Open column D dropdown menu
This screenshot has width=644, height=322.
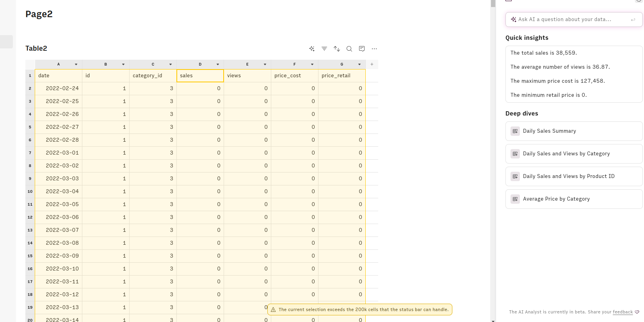pos(218,64)
